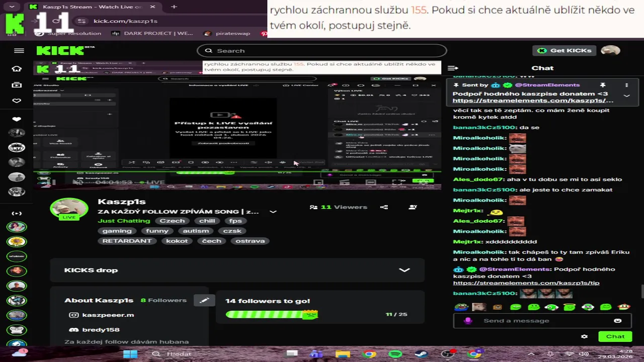Open the DARK PROJECT bookmark
Viewport: 644px width, 362px height.
coord(151,33)
